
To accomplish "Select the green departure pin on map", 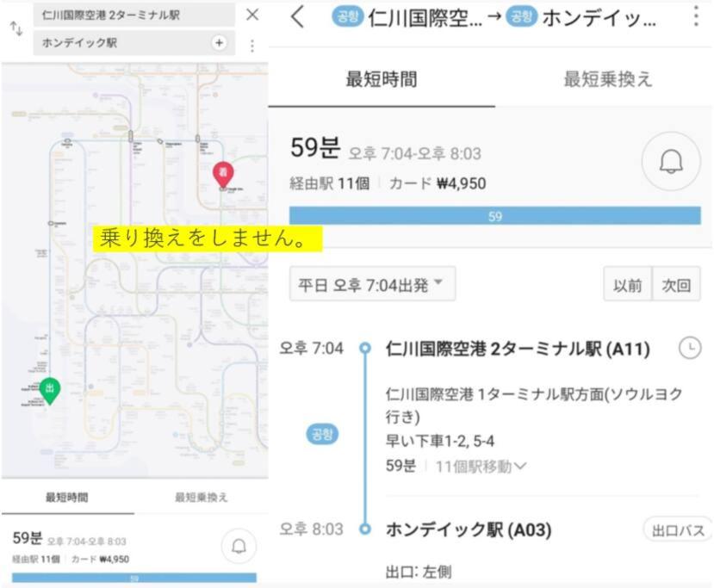I will (50, 391).
